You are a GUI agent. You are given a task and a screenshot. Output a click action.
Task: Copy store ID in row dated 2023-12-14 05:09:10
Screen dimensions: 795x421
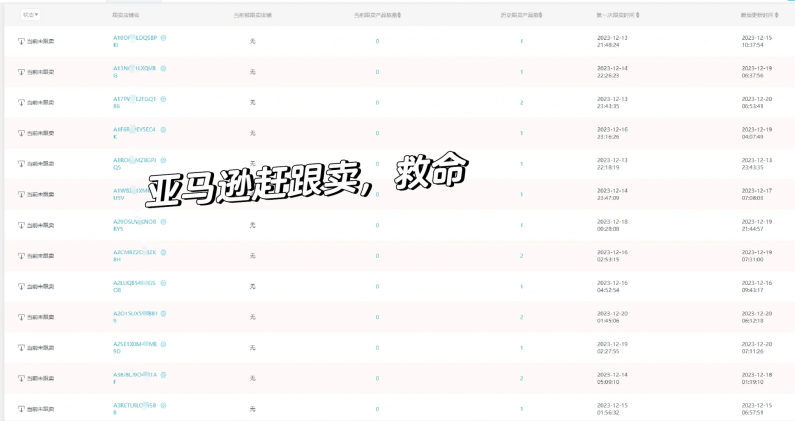click(x=163, y=375)
